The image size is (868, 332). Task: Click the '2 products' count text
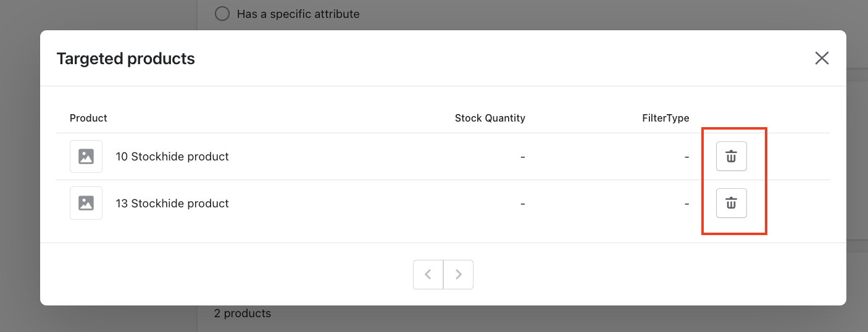click(242, 313)
